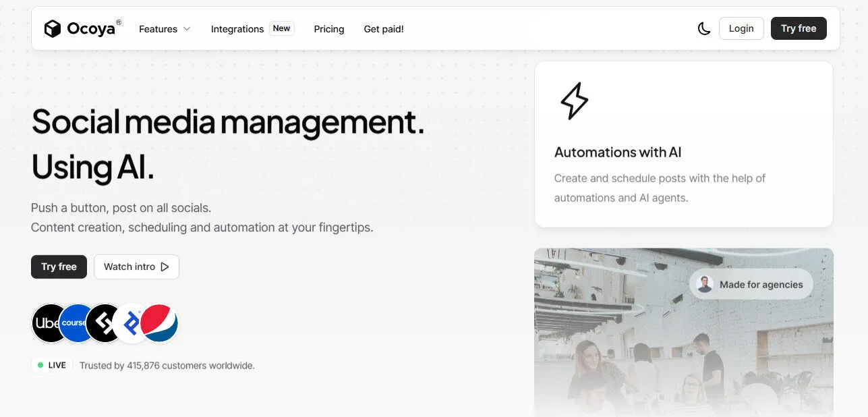This screenshot has width=868, height=417.
Task: Go to the Pricing page
Action: (329, 29)
